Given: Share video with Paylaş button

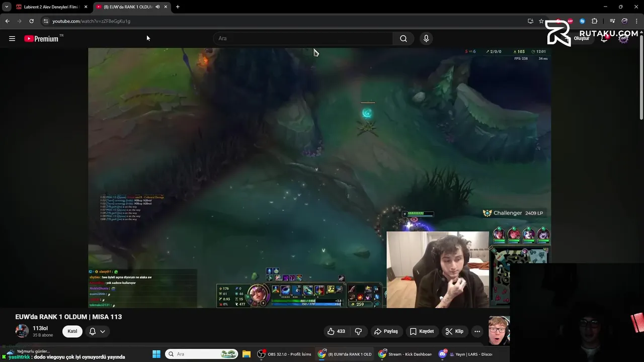Looking at the screenshot, I should click(x=386, y=331).
